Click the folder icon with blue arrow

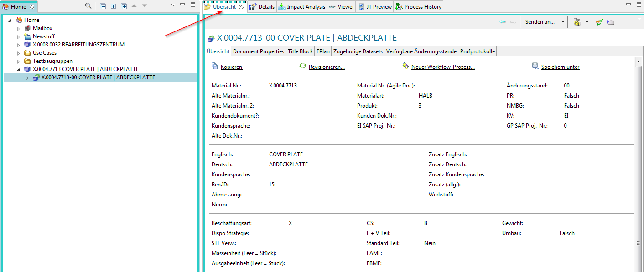[611, 22]
